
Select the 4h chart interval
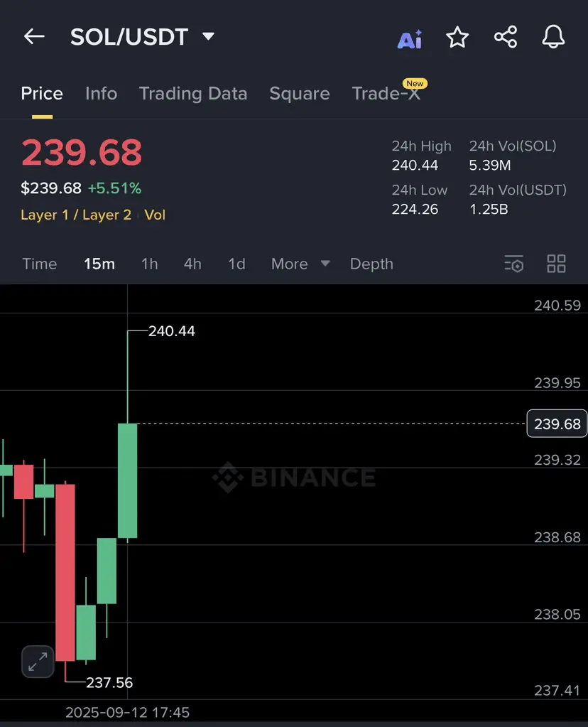[192, 264]
